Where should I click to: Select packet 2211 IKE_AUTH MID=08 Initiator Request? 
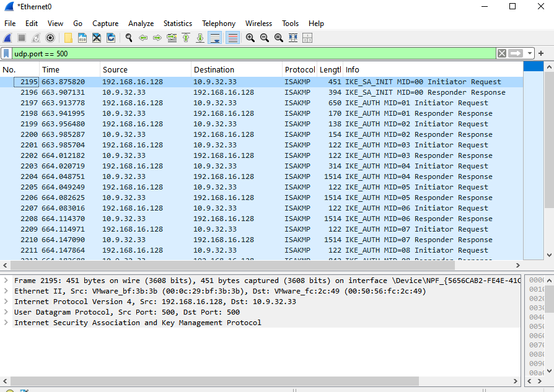coord(262,250)
